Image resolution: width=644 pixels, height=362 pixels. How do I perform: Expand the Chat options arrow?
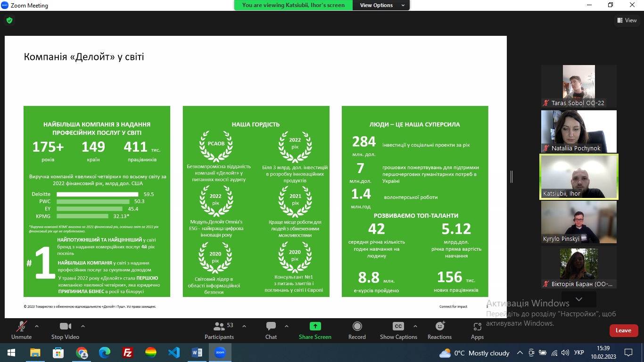tap(287, 326)
